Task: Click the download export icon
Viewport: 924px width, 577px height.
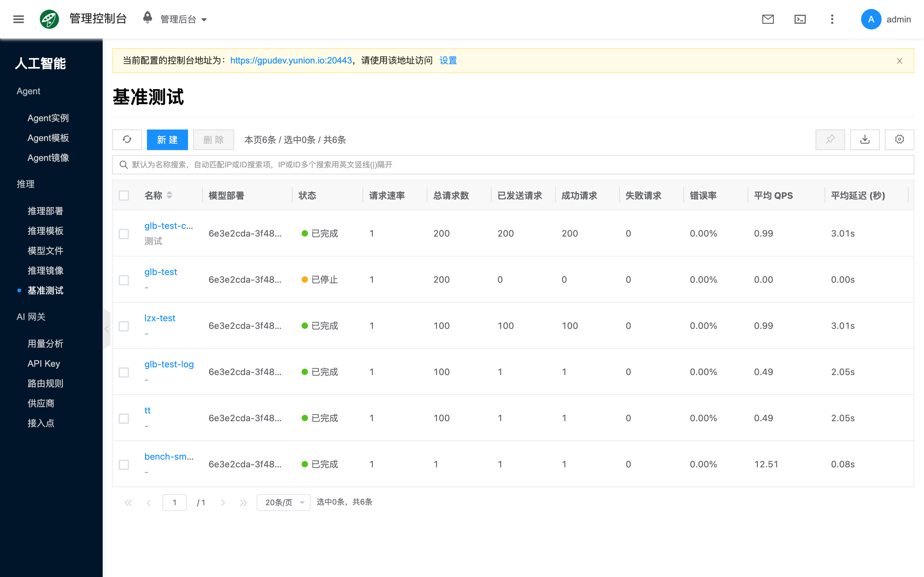Action: (x=865, y=140)
